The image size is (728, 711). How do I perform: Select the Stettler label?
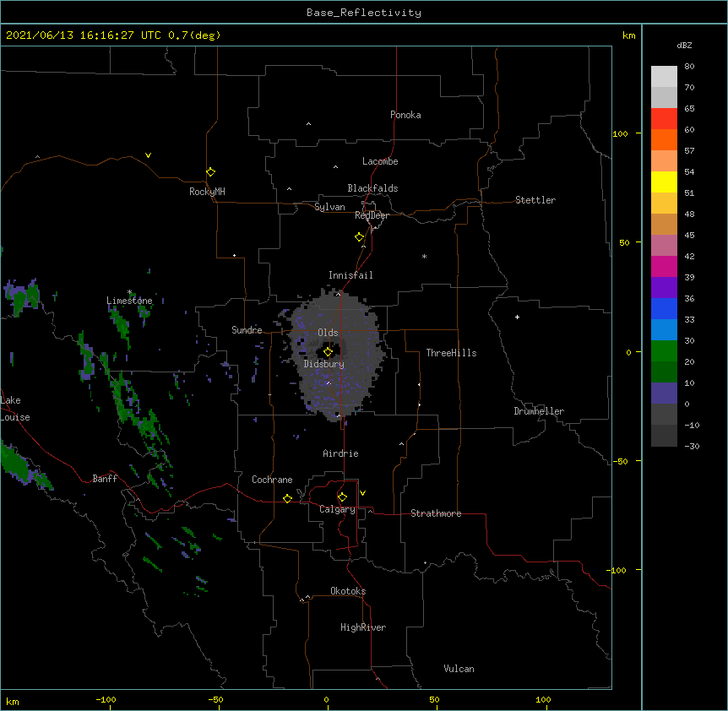click(x=535, y=200)
